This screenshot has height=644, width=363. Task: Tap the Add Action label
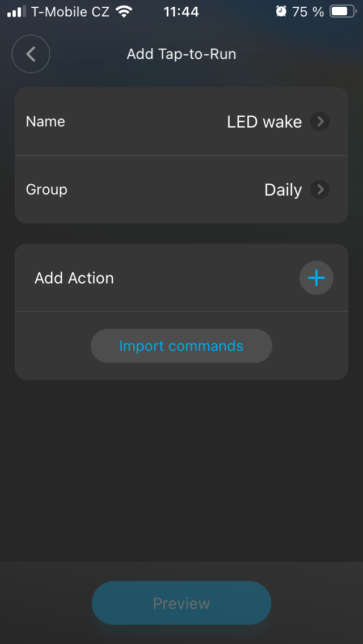point(74,278)
